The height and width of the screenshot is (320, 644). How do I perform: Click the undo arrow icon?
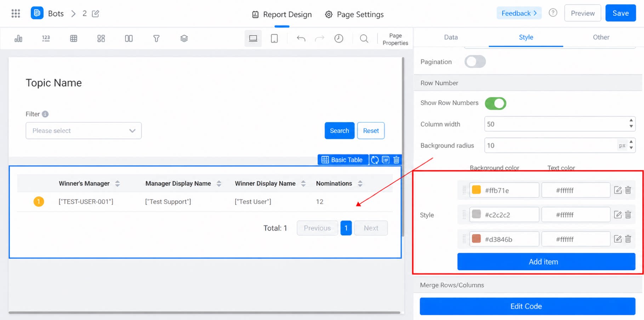301,38
